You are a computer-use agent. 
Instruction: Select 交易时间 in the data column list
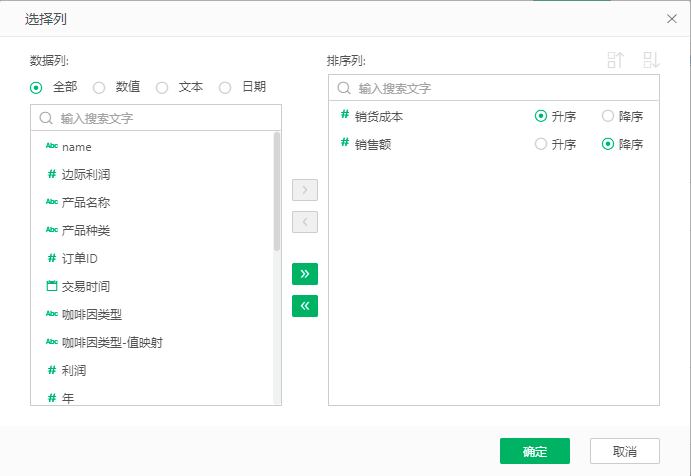click(86, 286)
